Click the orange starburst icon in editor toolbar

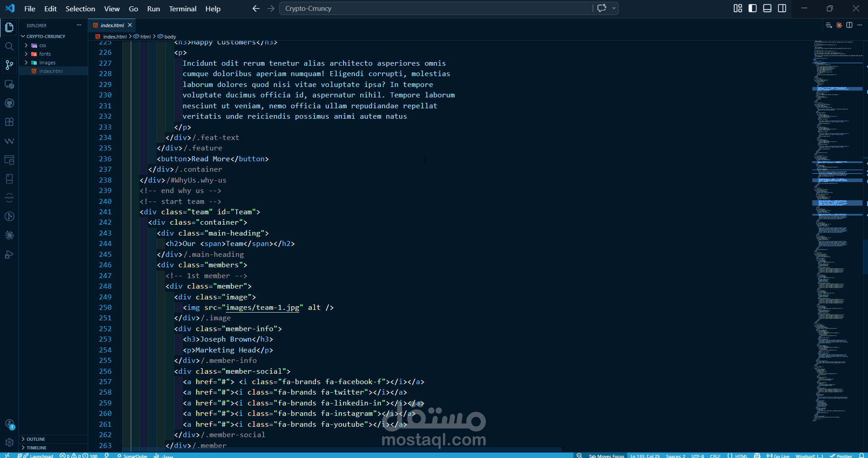(x=839, y=25)
